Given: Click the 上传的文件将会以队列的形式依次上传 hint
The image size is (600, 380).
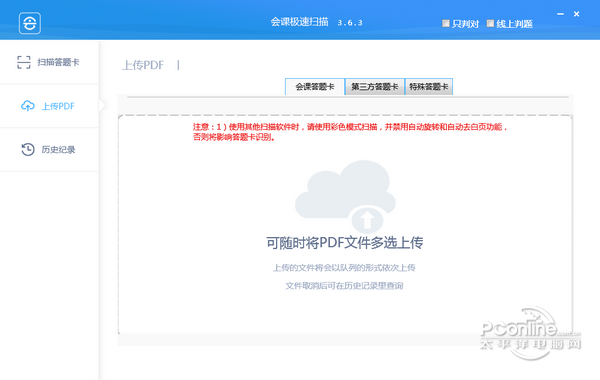Looking at the screenshot, I should (344, 267).
